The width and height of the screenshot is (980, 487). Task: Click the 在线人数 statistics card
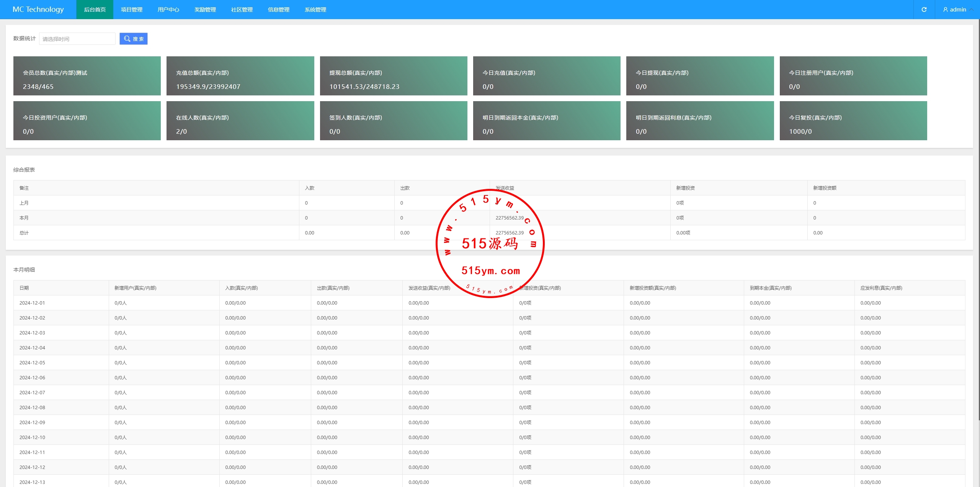pos(240,121)
